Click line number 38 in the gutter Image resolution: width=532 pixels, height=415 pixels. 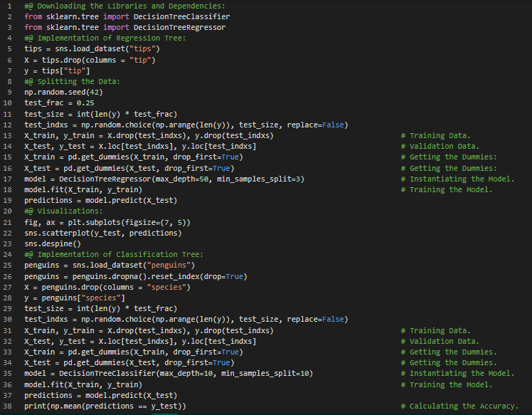tap(10, 406)
